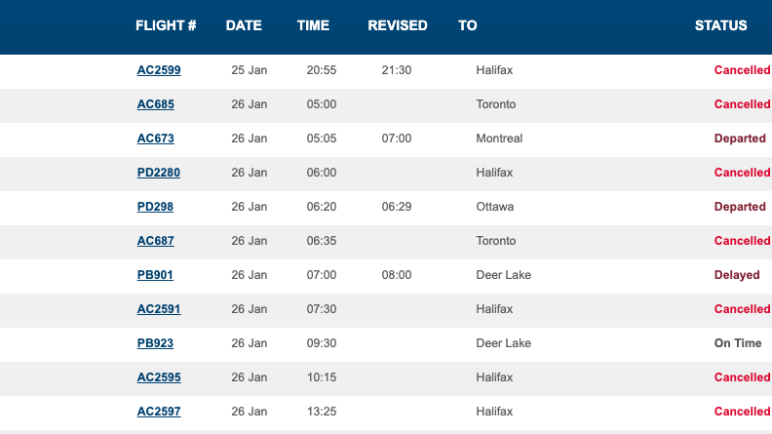Open flight AC687 link
Image resolution: width=772 pixels, height=434 pixels.
pos(155,241)
